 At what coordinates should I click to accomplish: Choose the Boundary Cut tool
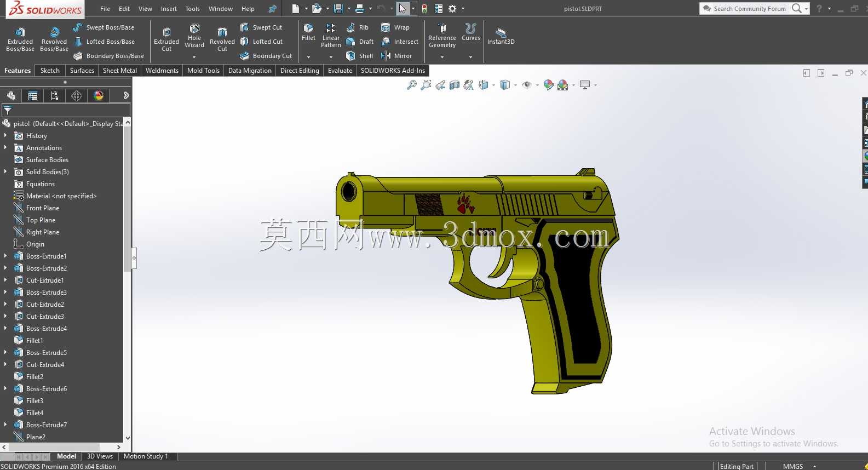266,56
